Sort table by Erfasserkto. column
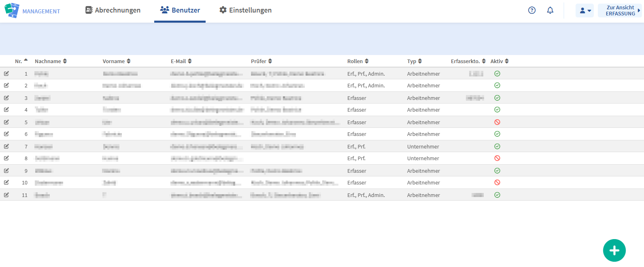The height and width of the screenshot is (267, 644). coord(468,61)
